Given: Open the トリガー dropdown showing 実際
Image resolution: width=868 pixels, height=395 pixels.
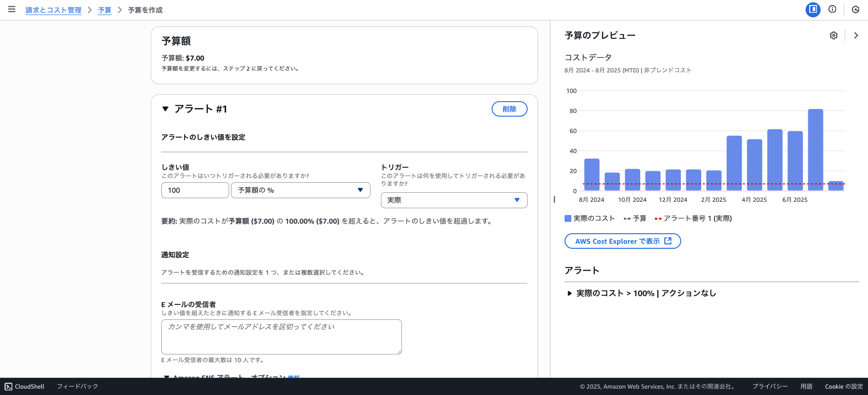Looking at the screenshot, I should (x=454, y=200).
